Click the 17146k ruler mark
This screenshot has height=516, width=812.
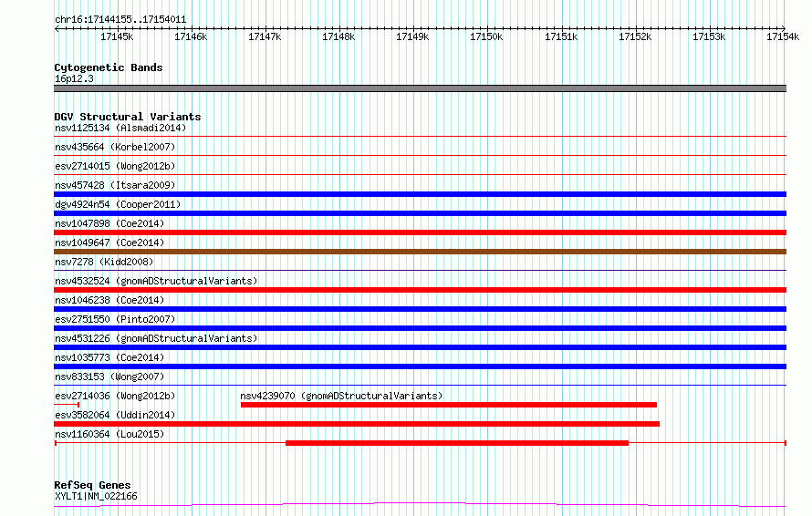click(191, 36)
